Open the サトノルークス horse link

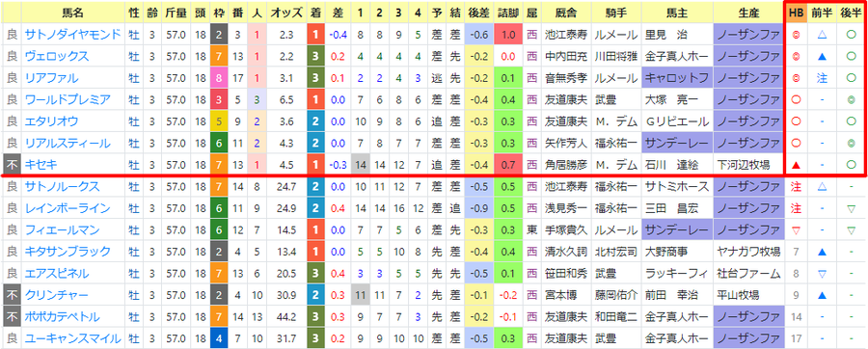click(62, 186)
